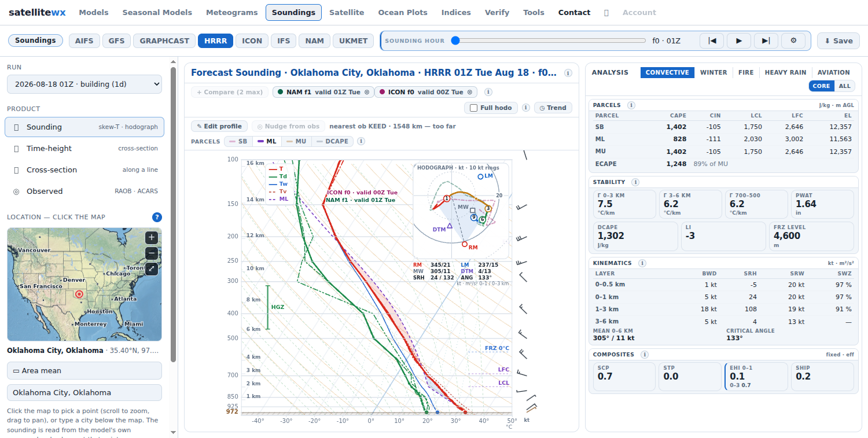Select the AVIATION analysis tab
The height and width of the screenshot is (438, 868).
click(834, 72)
